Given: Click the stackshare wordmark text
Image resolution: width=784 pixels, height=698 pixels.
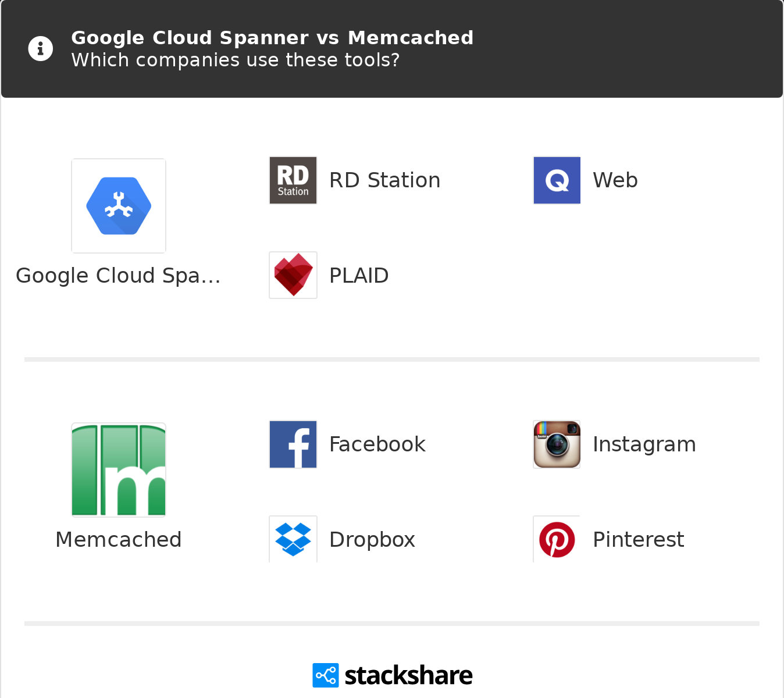Looking at the screenshot, I should pyautogui.click(x=408, y=675).
